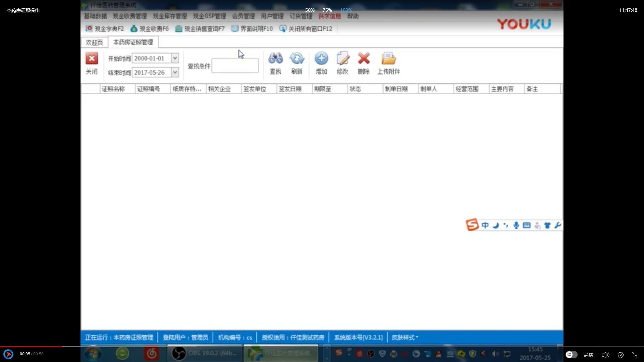Image resolution: width=644 pixels, height=362 pixels.
Task: Open 现金销售查询F7 shortcut
Action: [200, 29]
